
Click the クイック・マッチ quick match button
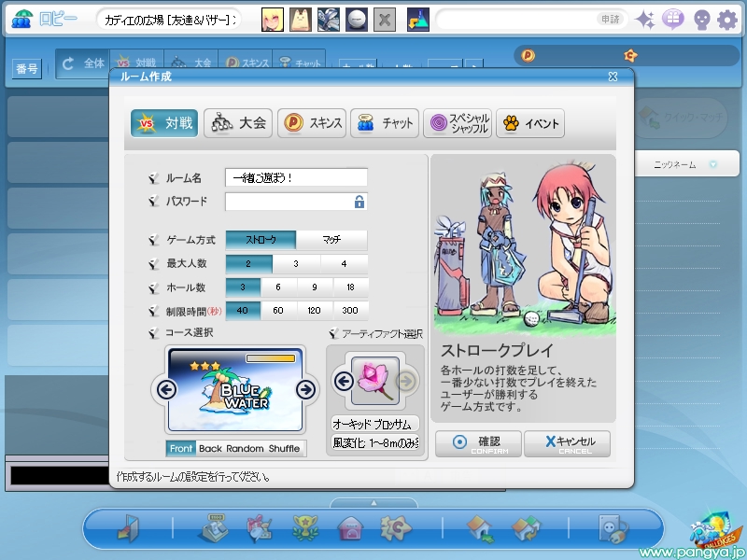[682, 118]
